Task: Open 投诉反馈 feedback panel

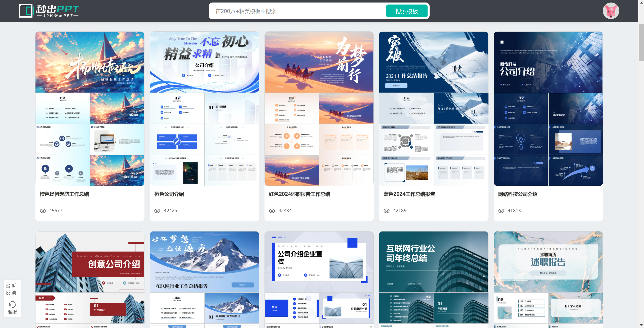Action: (11, 289)
